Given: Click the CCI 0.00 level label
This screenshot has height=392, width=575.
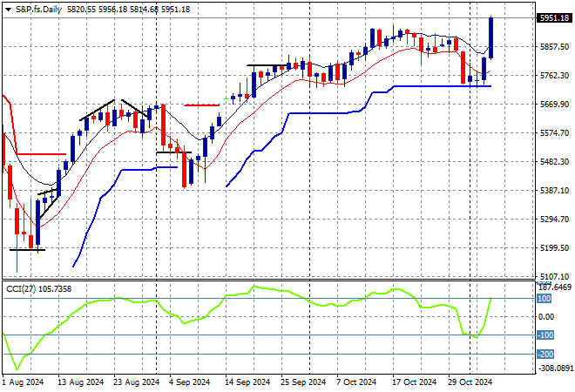Looking at the screenshot, I should coord(546,317).
